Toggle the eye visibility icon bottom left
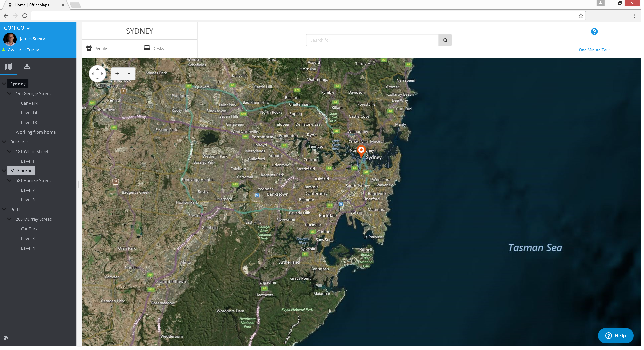 [x=5, y=338]
